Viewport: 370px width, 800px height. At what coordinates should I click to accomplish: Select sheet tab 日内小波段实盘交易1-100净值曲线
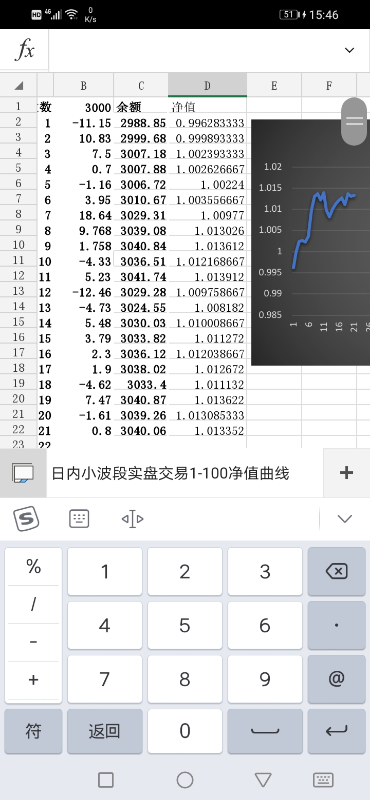(x=170, y=473)
